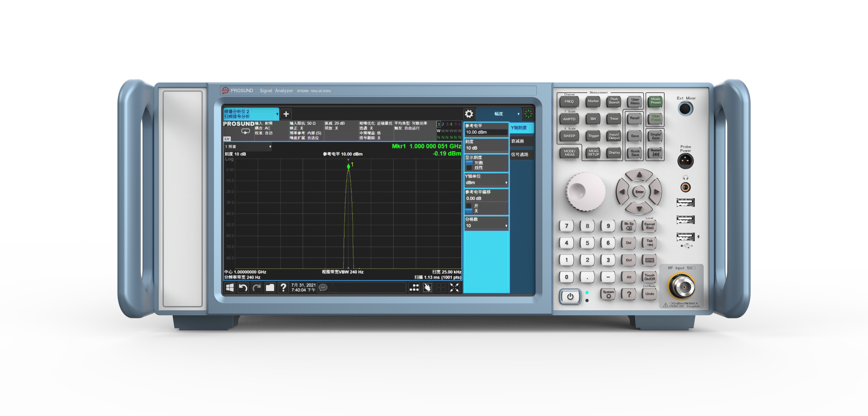Select trace 2 in the trace indicator
The image size is (868, 416).
point(443,124)
